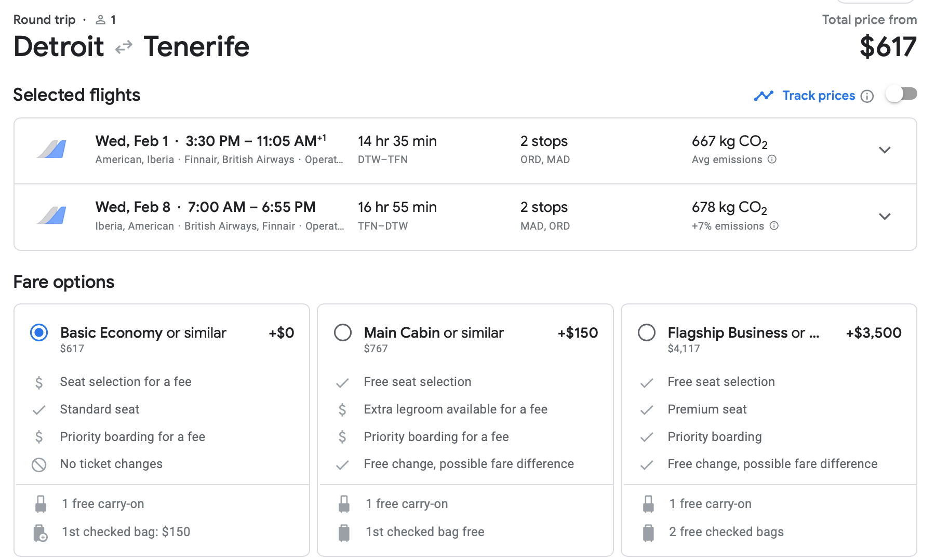Click airline logo of Feb 1 flight
936x560 pixels.
point(52,150)
